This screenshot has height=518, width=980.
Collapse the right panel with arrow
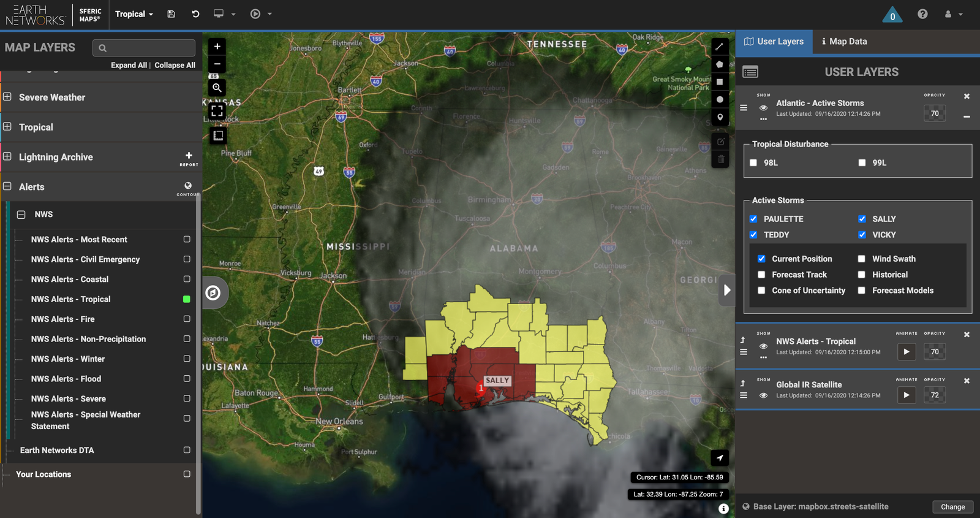(726, 290)
